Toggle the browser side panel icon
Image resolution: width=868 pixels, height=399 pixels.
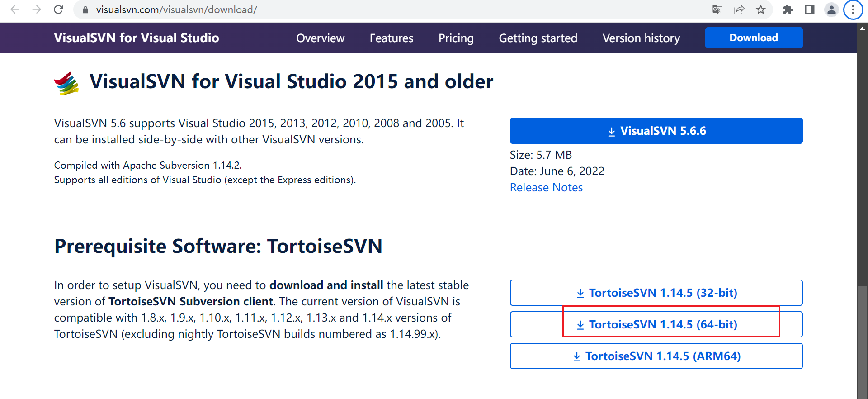pyautogui.click(x=810, y=9)
